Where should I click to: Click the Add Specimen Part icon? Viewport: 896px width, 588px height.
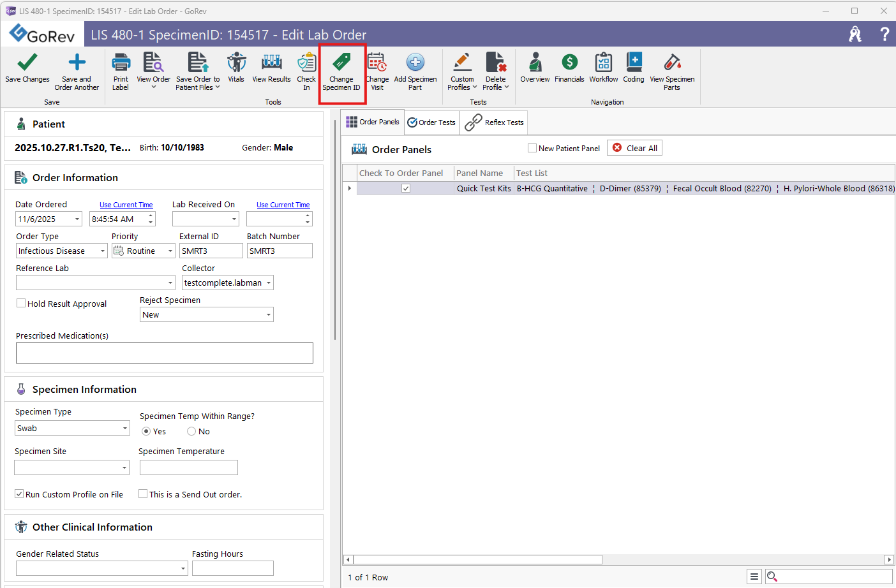tap(415, 63)
